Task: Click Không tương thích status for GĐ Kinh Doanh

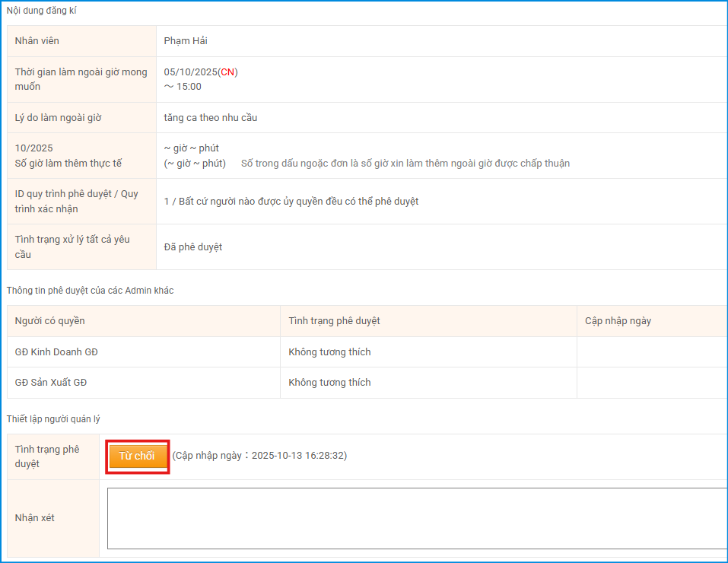Action: (x=329, y=352)
